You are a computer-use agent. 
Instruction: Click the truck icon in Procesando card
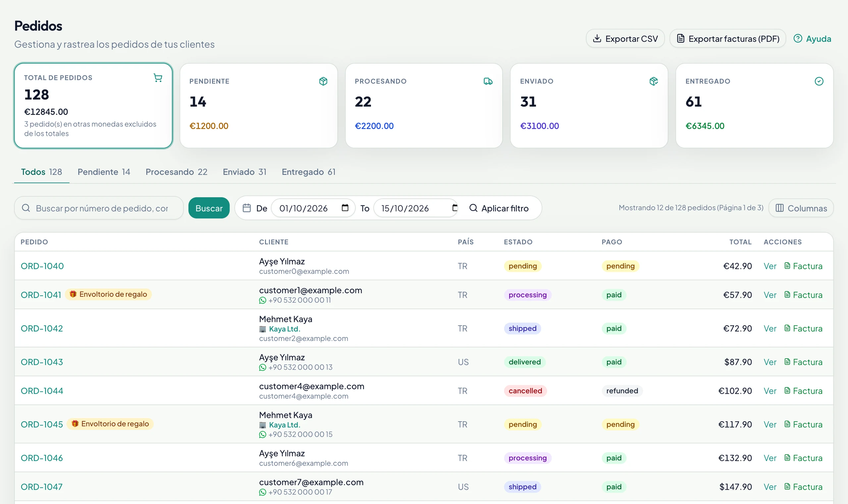pos(488,81)
